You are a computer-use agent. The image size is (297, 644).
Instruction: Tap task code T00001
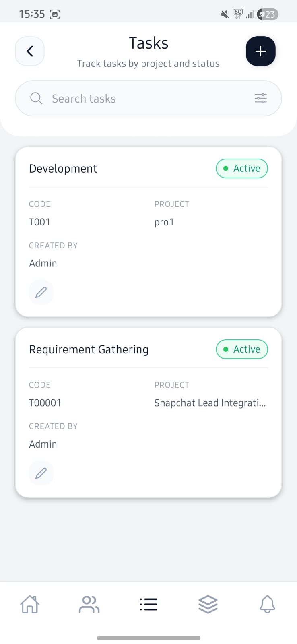coord(45,403)
